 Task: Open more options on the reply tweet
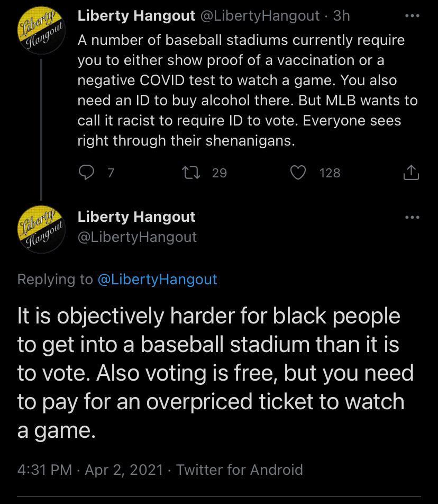(x=411, y=217)
